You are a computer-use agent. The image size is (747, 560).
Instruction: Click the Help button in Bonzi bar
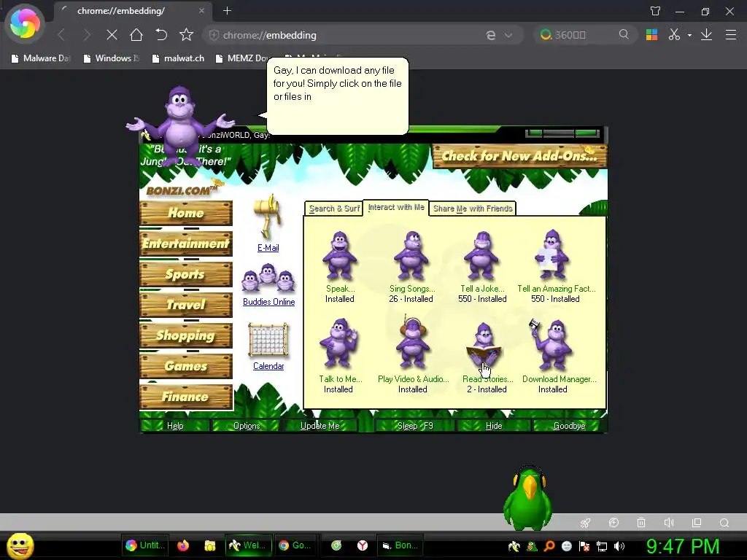pos(175,425)
